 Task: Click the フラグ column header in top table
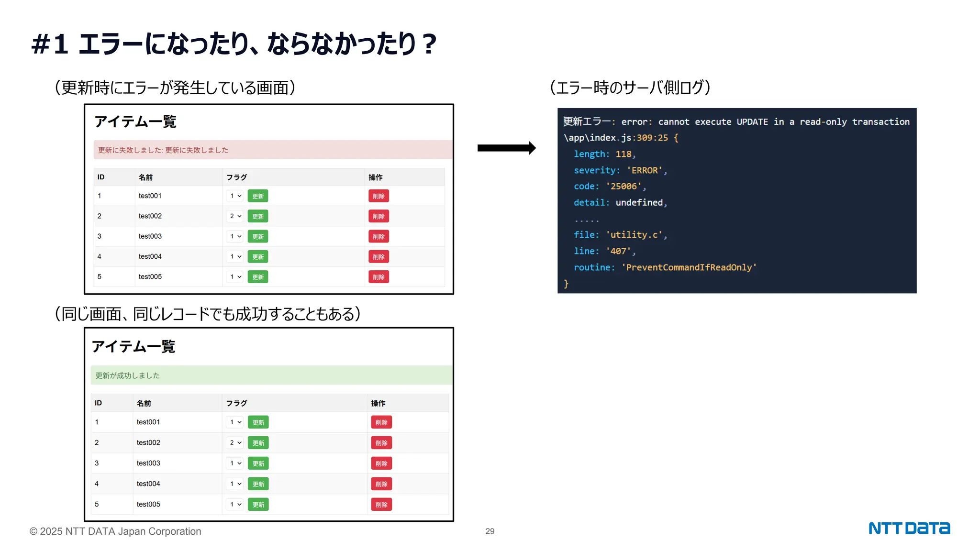click(236, 177)
